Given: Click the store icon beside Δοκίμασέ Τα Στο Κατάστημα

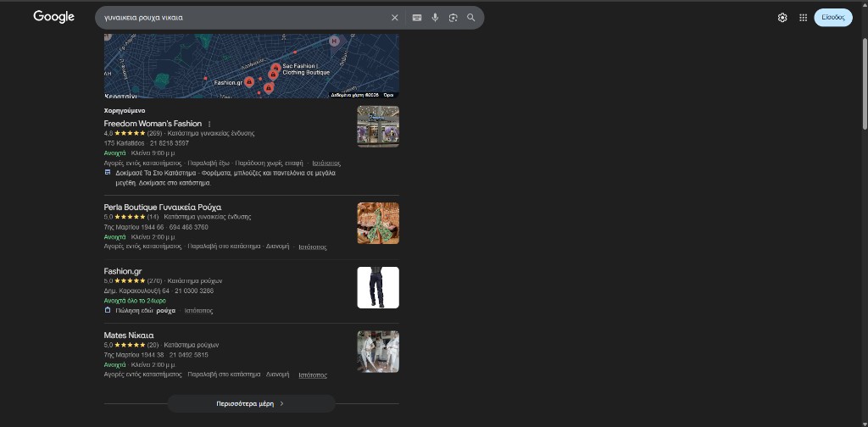Looking at the screenshot, I should pos(108,173).
